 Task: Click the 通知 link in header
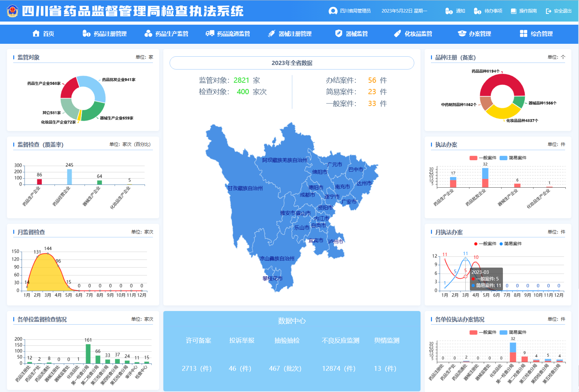tap(460, 11)
